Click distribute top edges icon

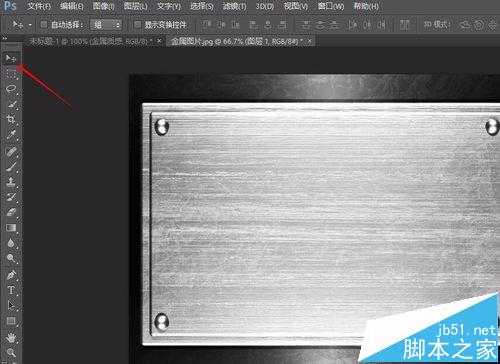305,24
